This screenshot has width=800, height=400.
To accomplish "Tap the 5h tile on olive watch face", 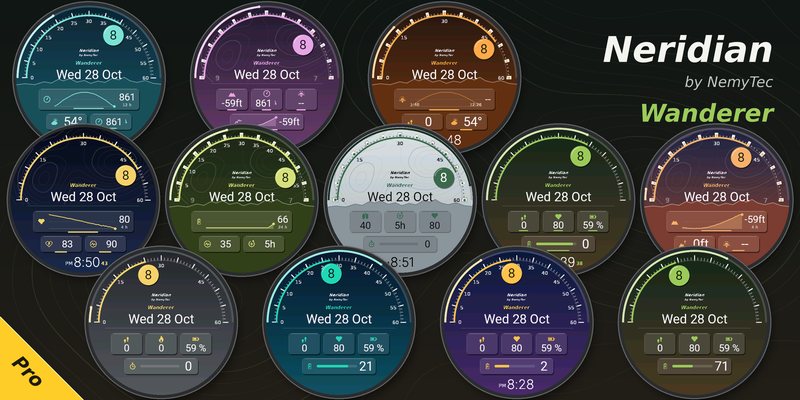I will pos(264,243).
